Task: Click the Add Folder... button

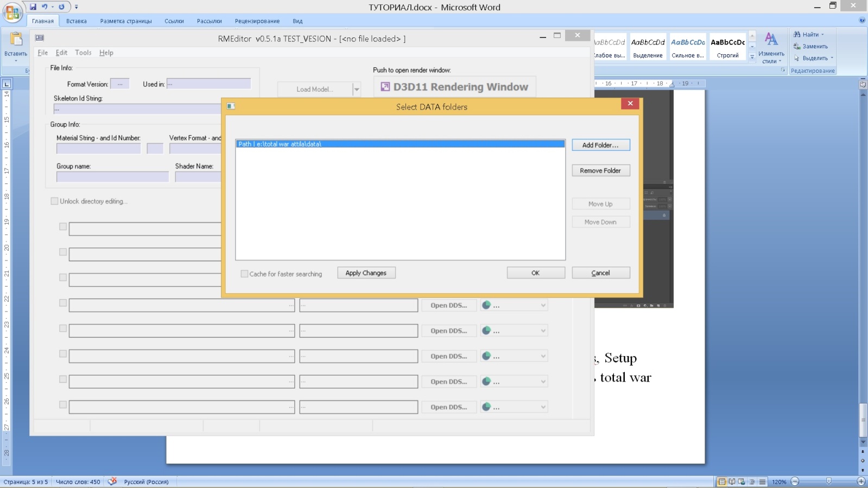Action: point(600,145)
